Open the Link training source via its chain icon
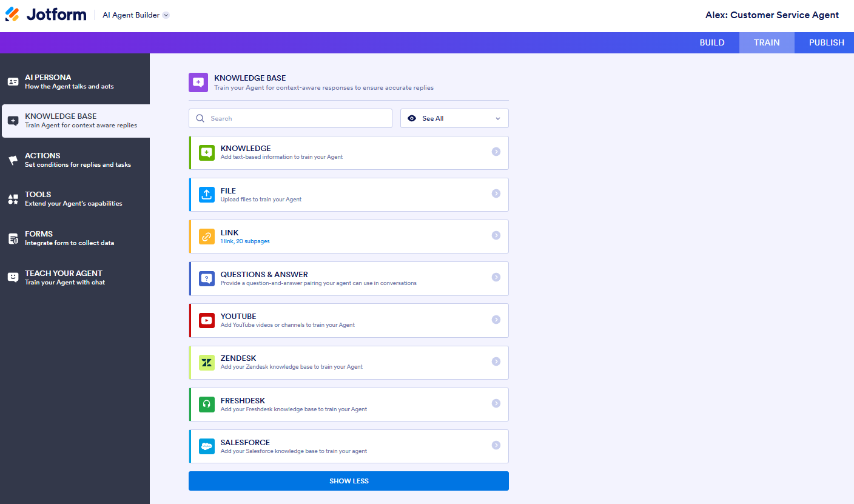This screenshot has width=854, height=504. (x=206, y=236)
